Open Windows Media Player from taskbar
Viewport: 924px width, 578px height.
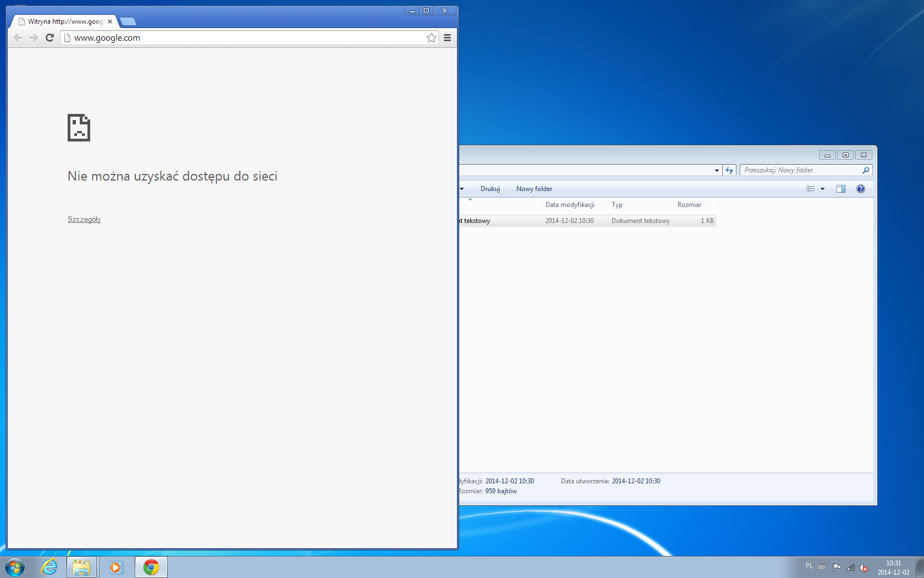click(116, 567)
